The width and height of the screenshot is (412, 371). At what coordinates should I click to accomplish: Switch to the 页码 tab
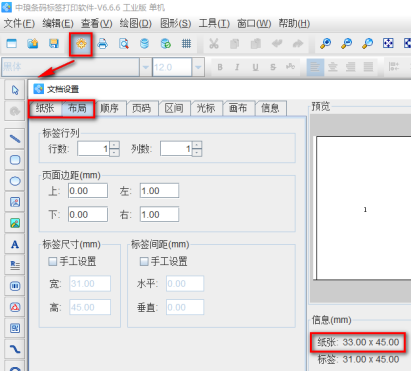(142, 108)
